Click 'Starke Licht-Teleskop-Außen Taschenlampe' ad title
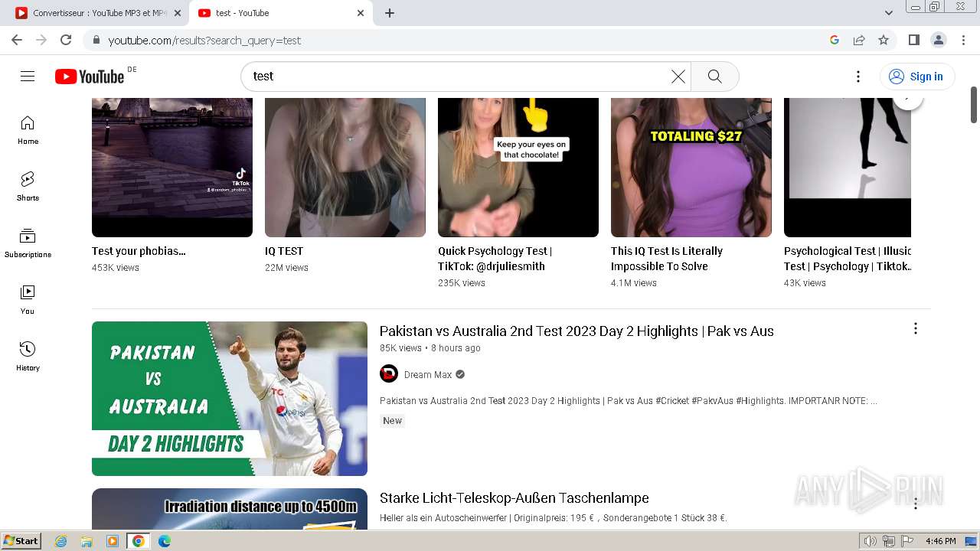Image resolution: width=980 pixels, height=551 pixels. point(514,498)
